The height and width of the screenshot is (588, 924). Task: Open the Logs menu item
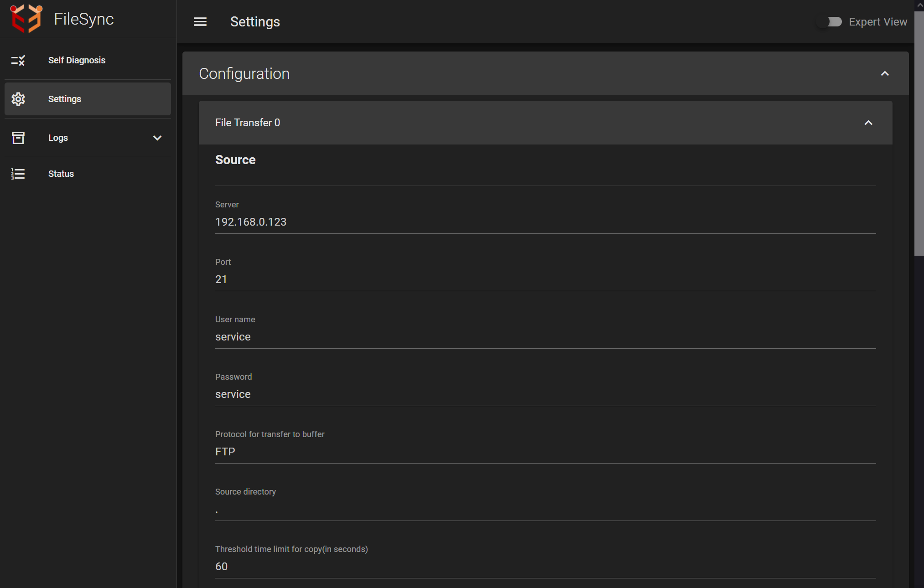click(88, 138)
